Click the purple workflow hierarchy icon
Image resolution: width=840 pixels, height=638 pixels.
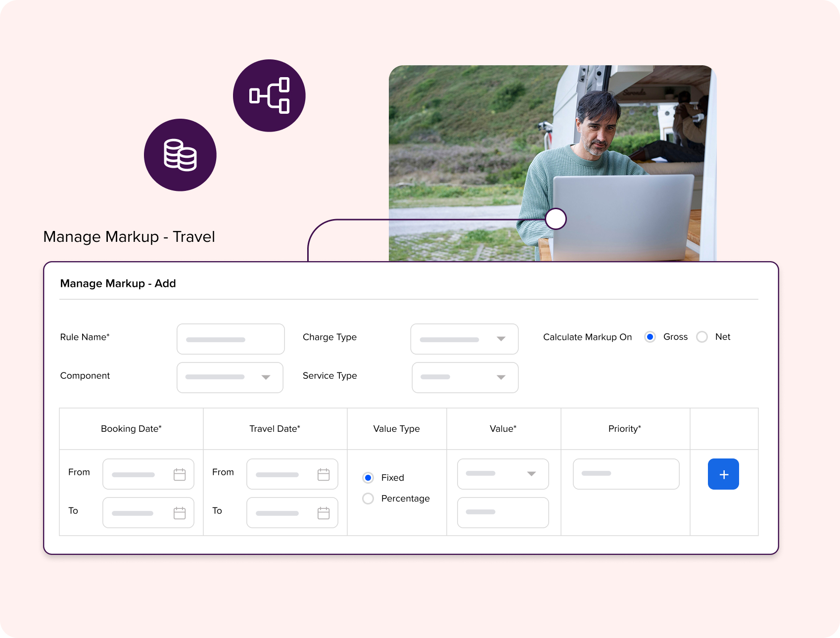click(269, 95)
